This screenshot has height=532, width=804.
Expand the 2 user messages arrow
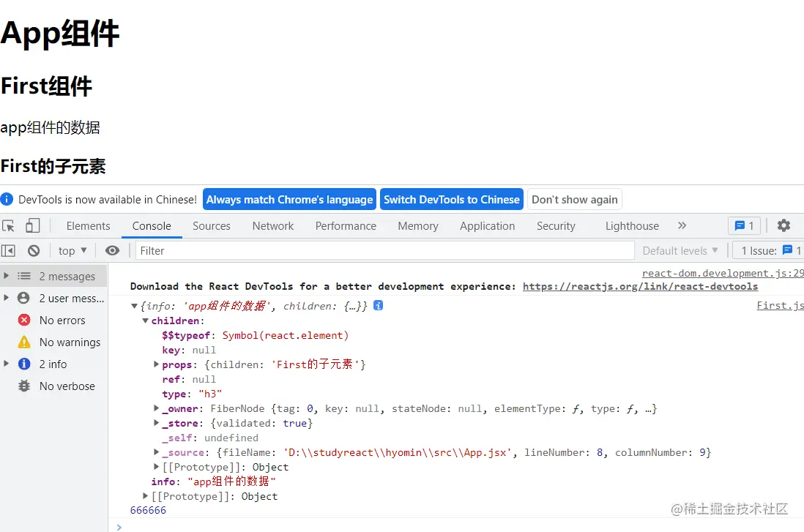(6, 298)
